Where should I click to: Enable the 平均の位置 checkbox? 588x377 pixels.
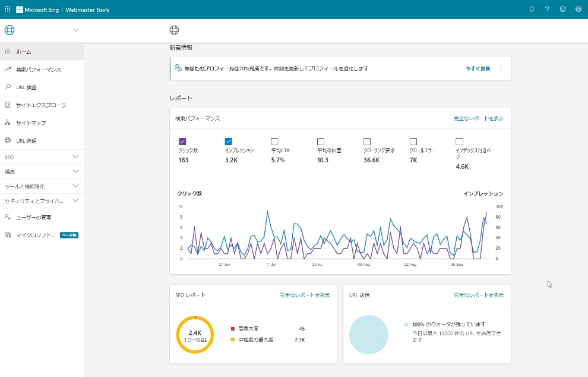(321, 141)
